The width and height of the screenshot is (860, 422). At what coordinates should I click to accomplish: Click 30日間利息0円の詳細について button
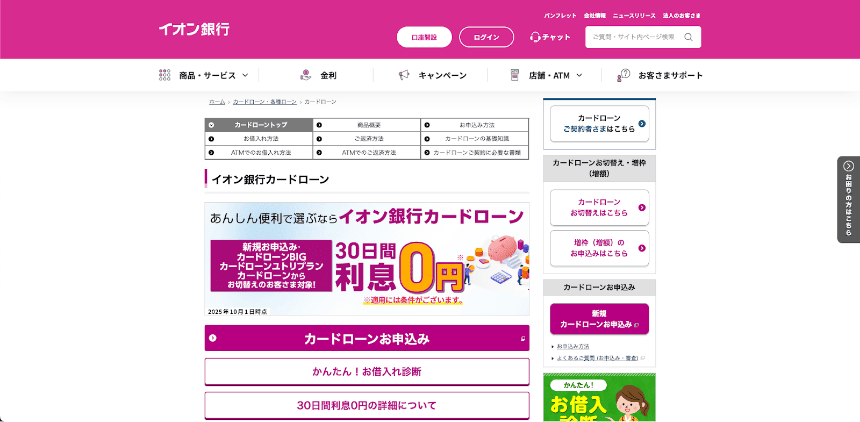pyautogui.click(x=367, y=406)
